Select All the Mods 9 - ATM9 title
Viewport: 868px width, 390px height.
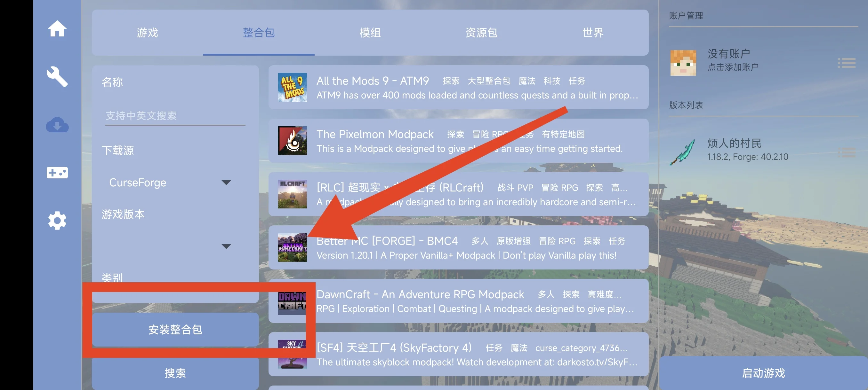(373, 81)
